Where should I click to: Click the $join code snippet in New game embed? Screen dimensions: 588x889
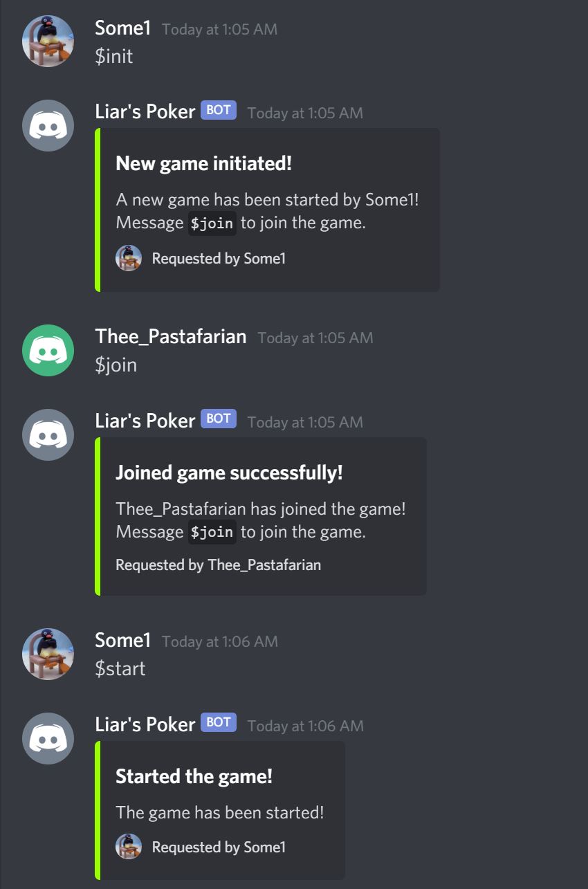coord(212,223)
